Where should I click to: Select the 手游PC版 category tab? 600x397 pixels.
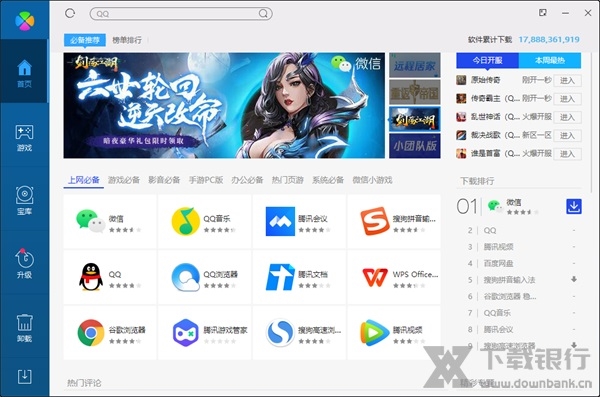pyautogui.click(x=206, y=180)
